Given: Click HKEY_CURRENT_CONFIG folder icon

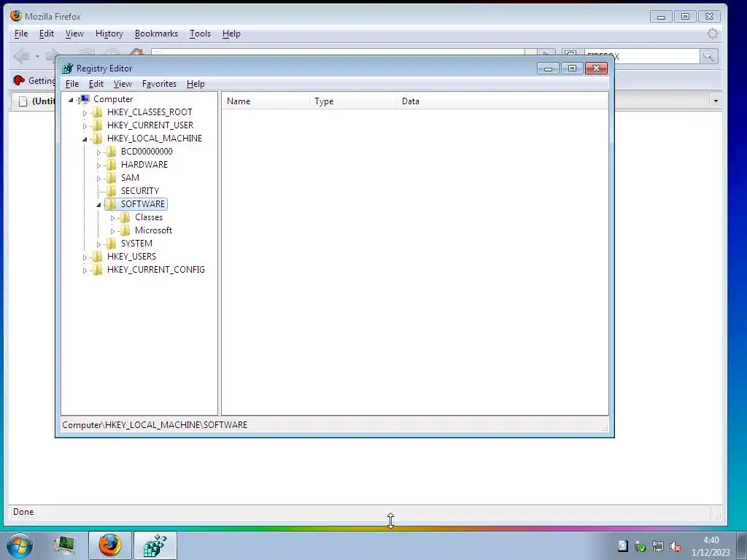Looking at the screenshot, I should click(97, 270).
